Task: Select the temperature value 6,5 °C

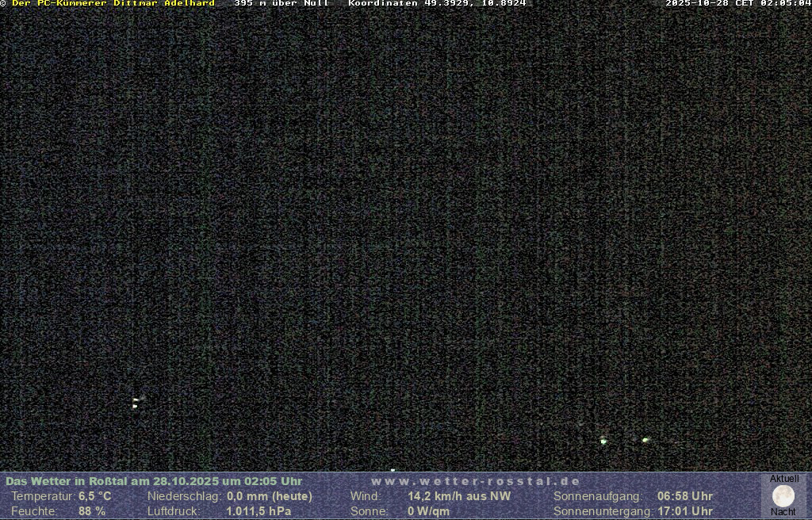Action: 94,496
